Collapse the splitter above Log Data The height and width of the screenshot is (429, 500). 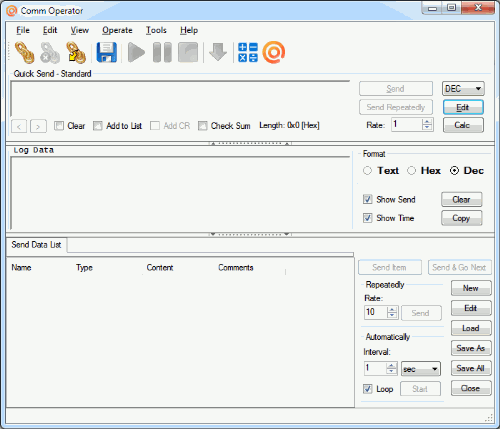250,144
